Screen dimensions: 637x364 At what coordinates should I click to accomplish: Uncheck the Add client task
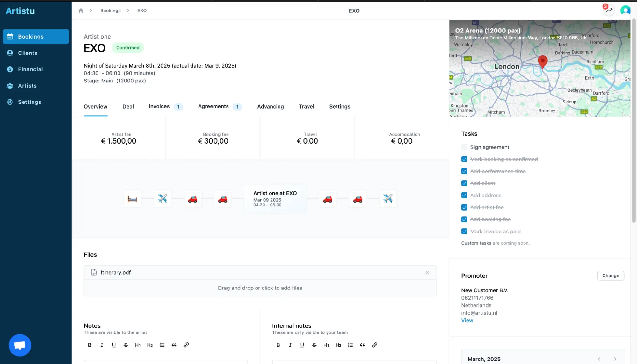[x=464, y=183]
